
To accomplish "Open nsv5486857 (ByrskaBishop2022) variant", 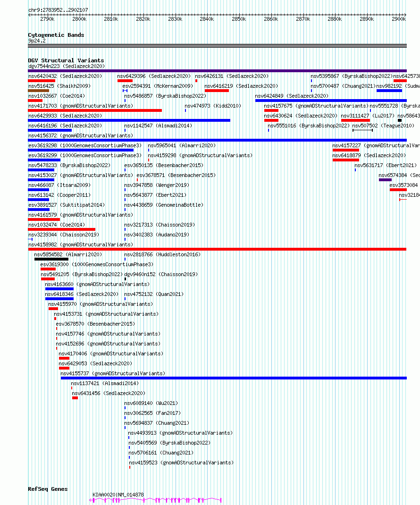I will pyautogui.click(x=165, y=96).
